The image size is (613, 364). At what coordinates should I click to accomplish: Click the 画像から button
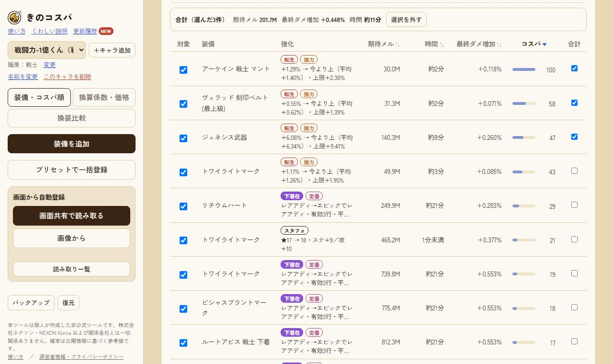click(71, 238)
